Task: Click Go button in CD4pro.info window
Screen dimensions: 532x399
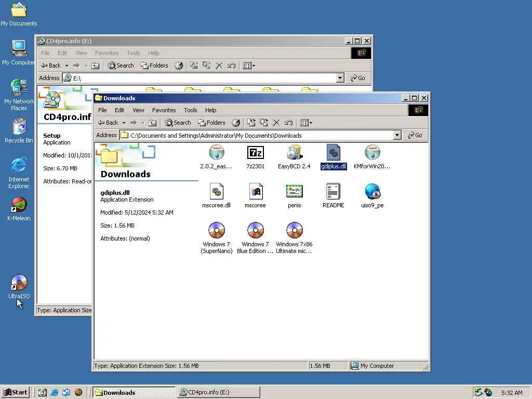Action: pyautogui.click(x=358, y=78)
